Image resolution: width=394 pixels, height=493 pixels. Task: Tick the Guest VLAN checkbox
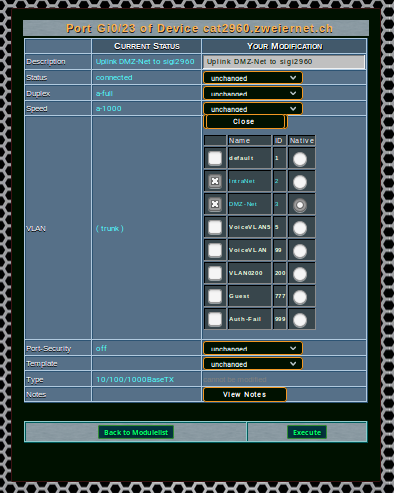215,296
